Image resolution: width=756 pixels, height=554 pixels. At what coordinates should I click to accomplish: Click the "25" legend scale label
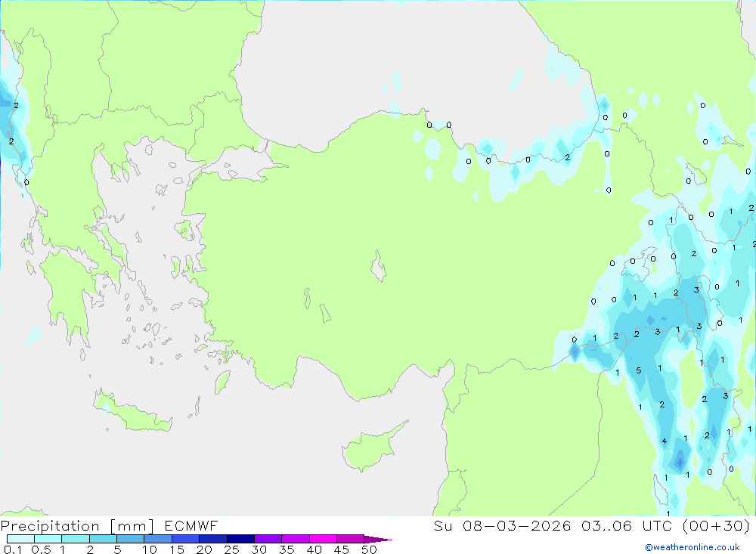[231, 549]
